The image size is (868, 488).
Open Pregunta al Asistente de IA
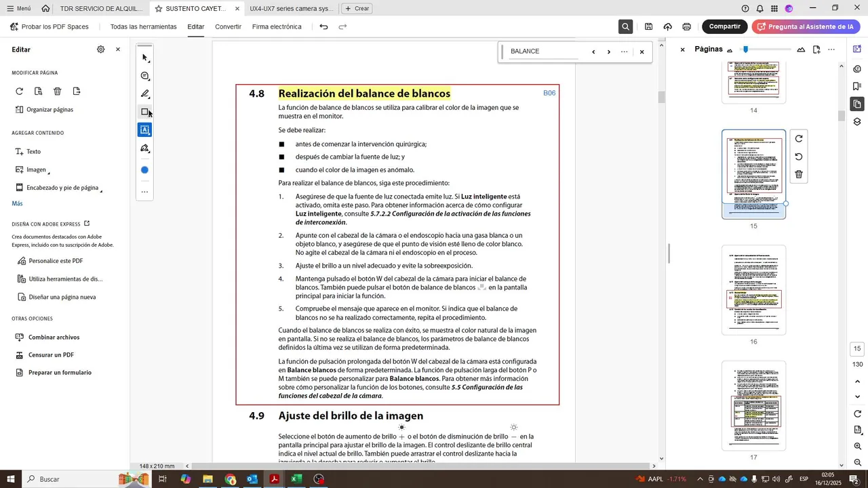pos(806,26)
